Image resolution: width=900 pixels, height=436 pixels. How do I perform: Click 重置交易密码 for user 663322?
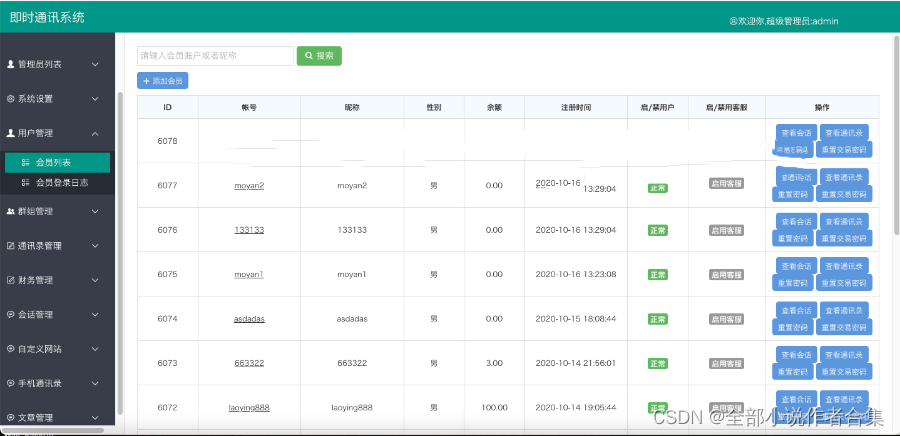point(844,371)
